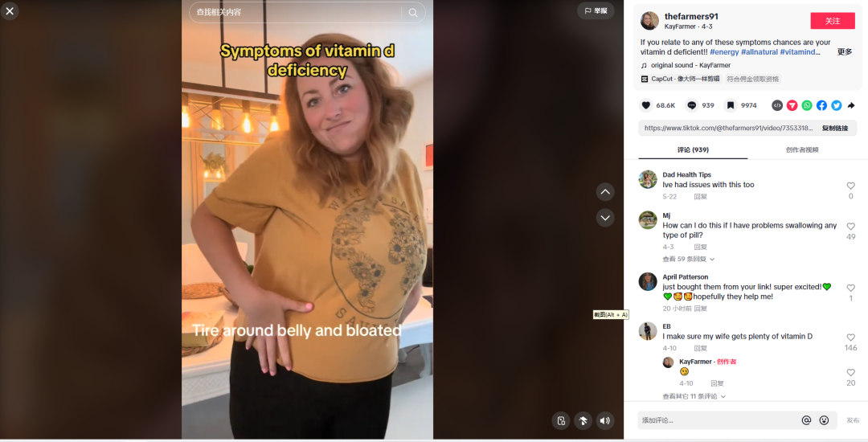Screen dimensions: 868x442
Task: Open the emoji picker in comment box
Action: [824, 420]
